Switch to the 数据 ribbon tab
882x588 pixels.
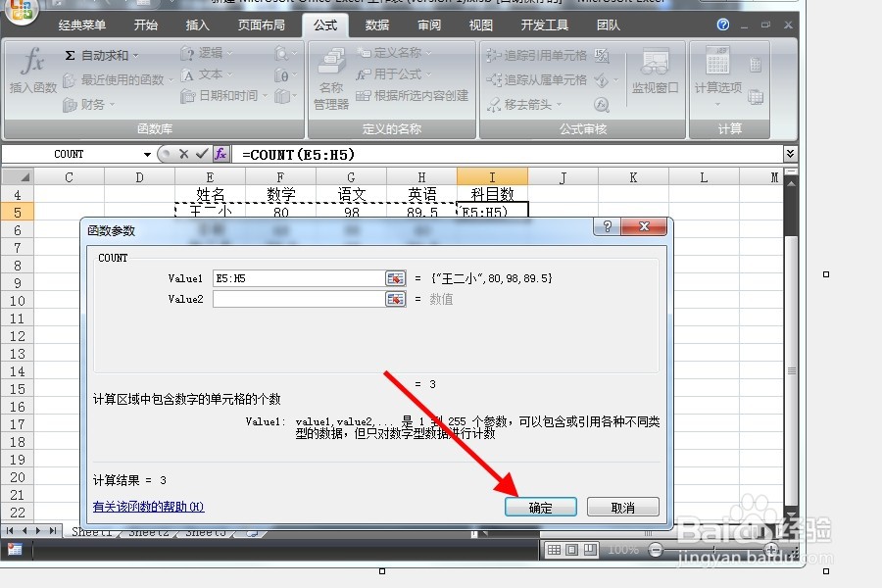[x=376, y=25]
